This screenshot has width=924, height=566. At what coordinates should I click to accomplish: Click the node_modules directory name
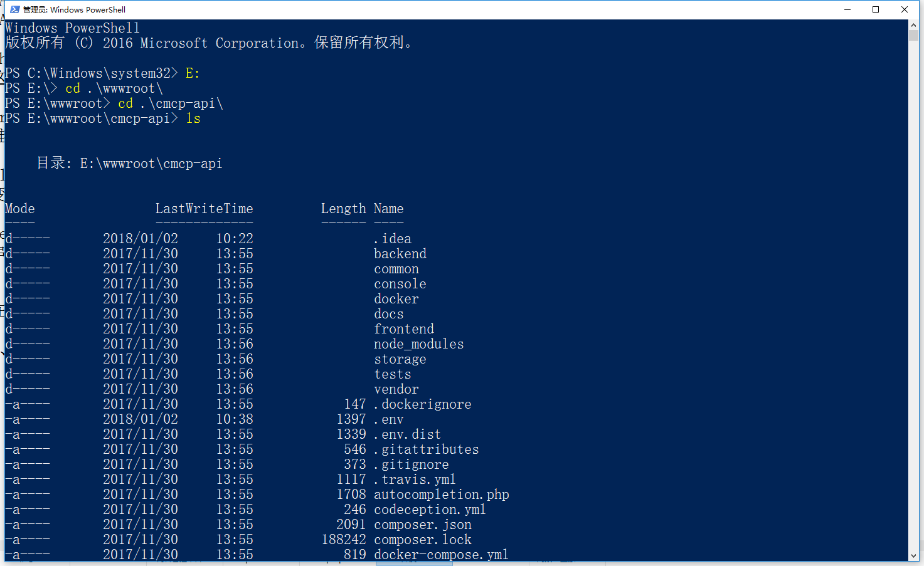(x=418, y=344)
